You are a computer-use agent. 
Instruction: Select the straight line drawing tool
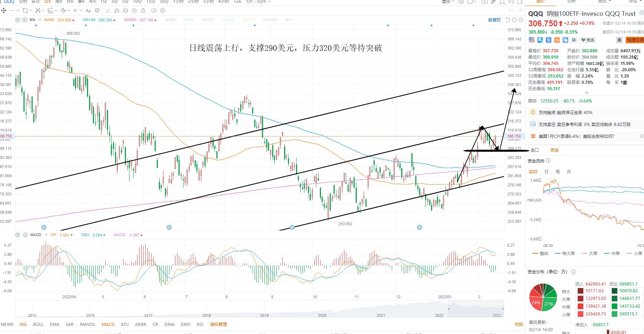tap(13, 11)
